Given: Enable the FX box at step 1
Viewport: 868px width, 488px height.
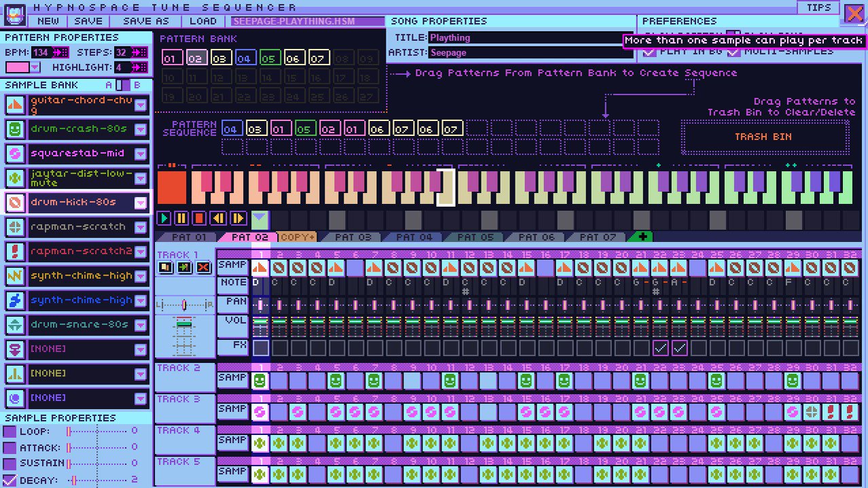Looking at the screenshot, I should 261,348.
